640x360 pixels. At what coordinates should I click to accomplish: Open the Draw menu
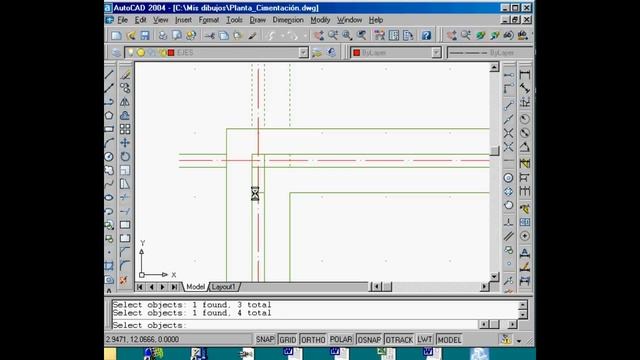pos(258,20)
